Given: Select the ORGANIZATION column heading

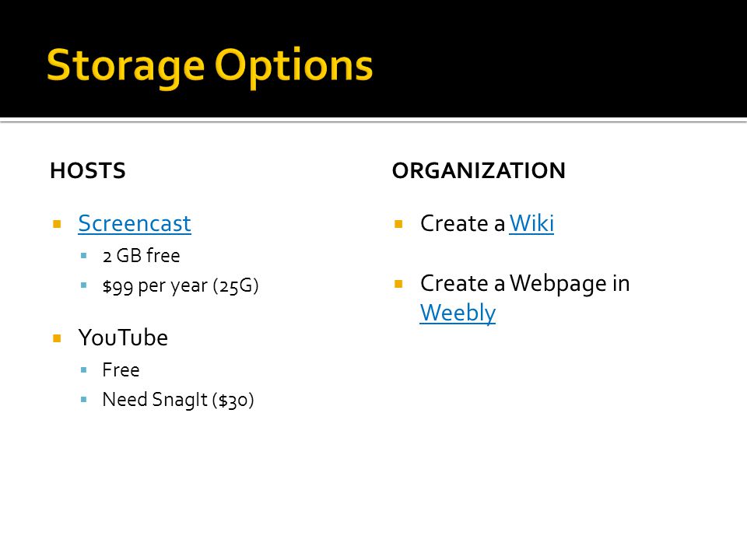Looking at the screenshot, I should (x=479, y=170).
